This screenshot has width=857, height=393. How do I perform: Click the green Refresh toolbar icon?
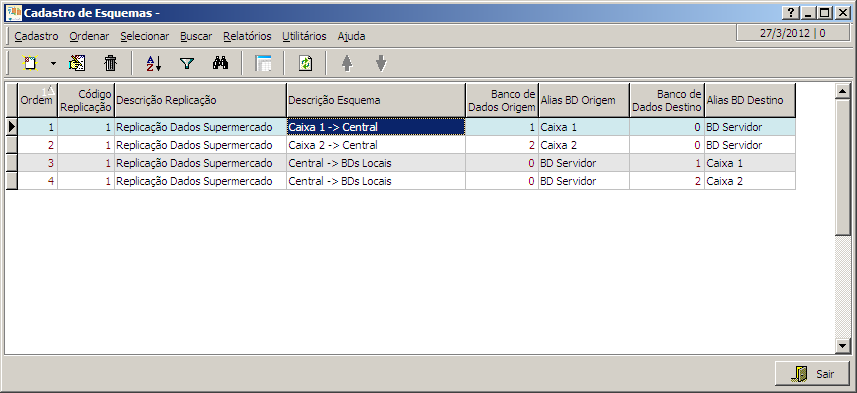305,63
